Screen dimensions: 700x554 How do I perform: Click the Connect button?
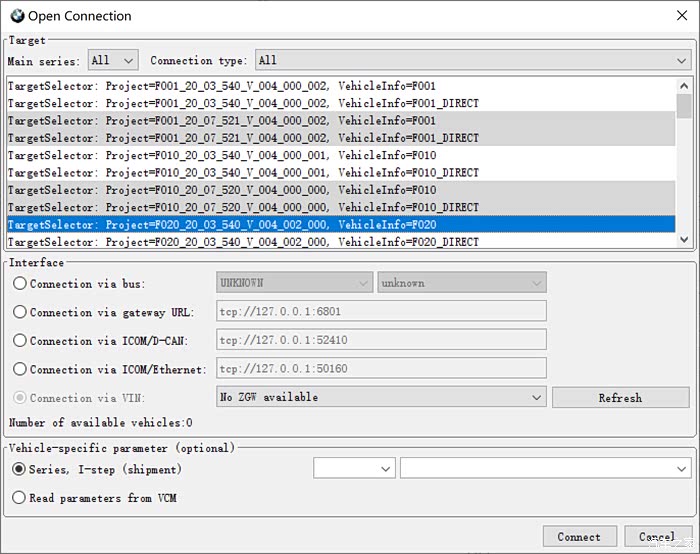point(579,537)
